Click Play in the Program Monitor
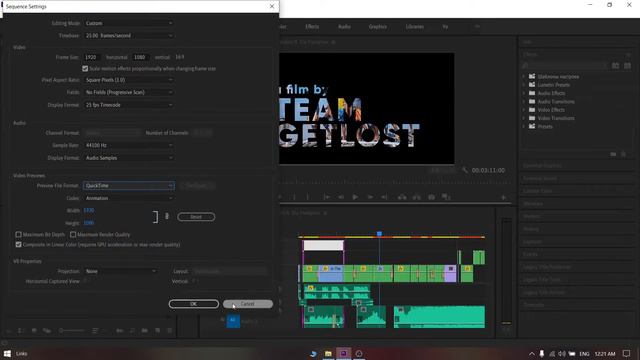640x360 pixels. 355,197
